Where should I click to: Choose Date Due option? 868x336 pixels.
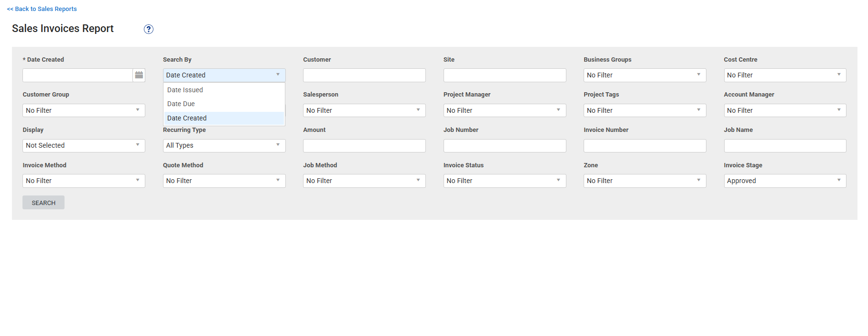pyautogui.click(x=181, y=104)
